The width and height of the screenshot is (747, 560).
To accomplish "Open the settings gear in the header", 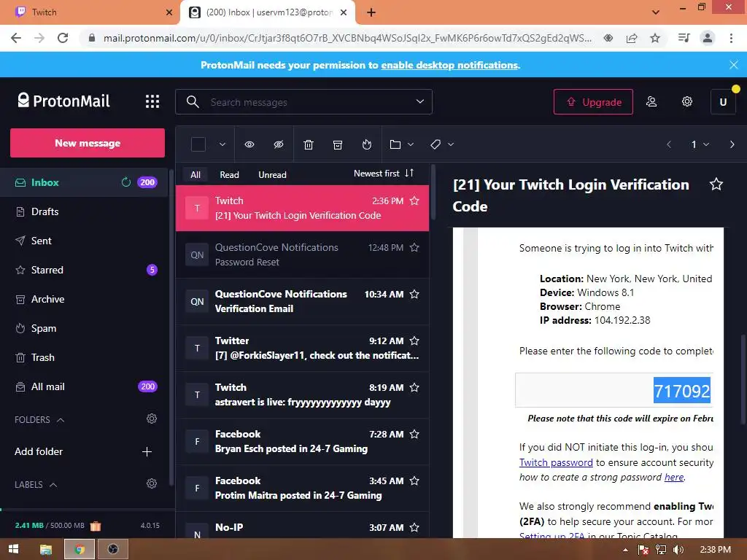I will [x=687, y=101].
